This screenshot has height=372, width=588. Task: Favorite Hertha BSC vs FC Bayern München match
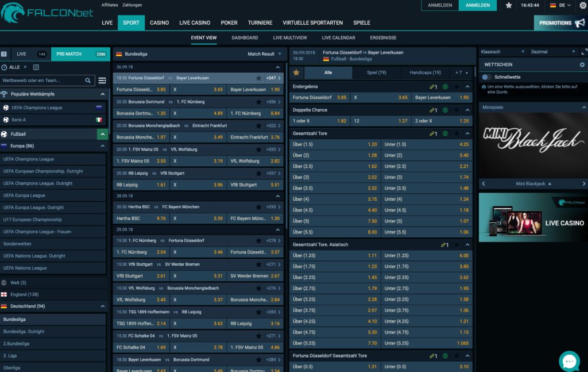[x=258, y=207]
